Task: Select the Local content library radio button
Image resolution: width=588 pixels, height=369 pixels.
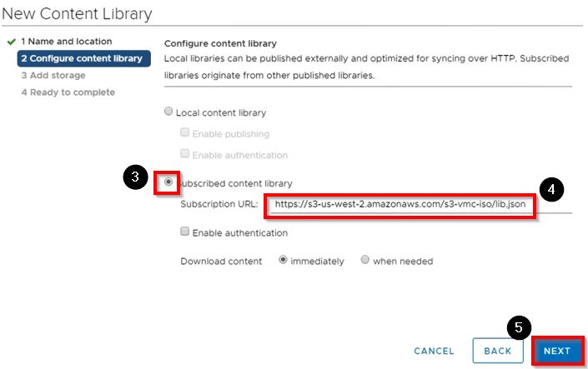Action: tap(169, 112)
